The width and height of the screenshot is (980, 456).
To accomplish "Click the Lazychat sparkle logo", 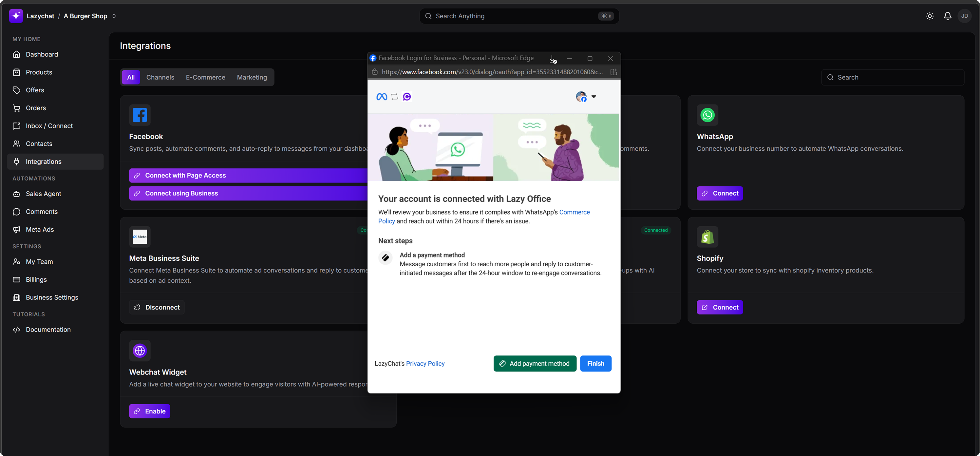I will tap(16, 16).
